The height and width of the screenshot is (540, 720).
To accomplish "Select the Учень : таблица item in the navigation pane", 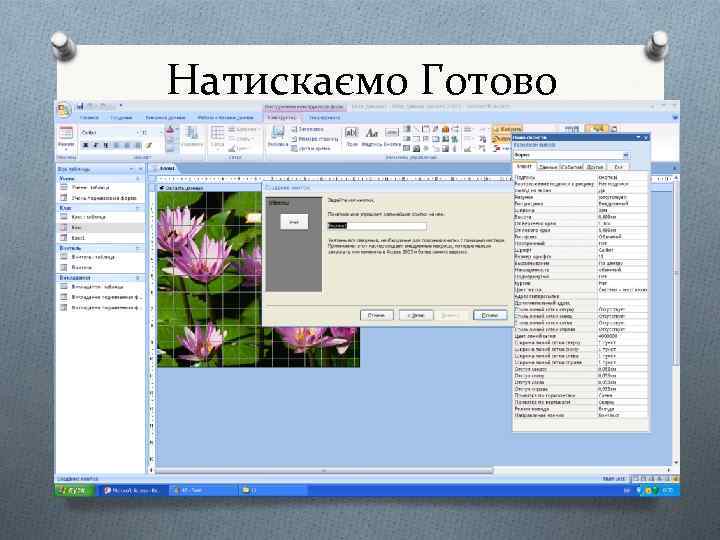I will (100, 187).
